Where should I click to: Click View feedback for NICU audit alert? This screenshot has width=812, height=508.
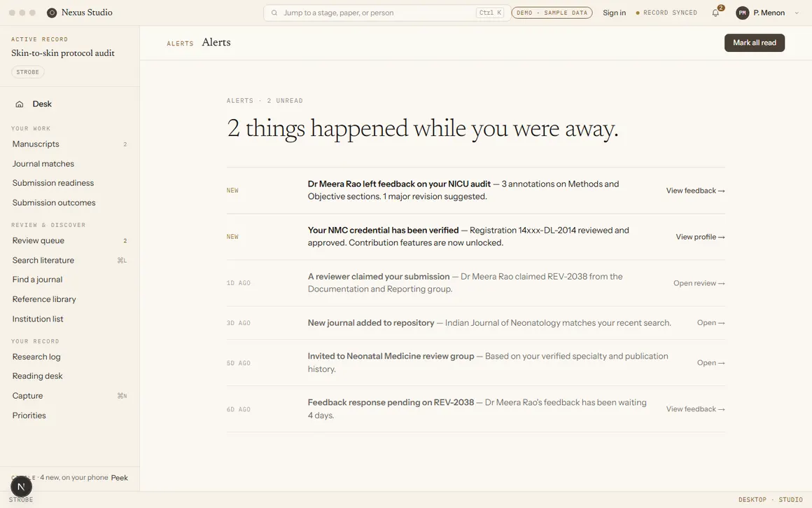(x=695, y=191)
